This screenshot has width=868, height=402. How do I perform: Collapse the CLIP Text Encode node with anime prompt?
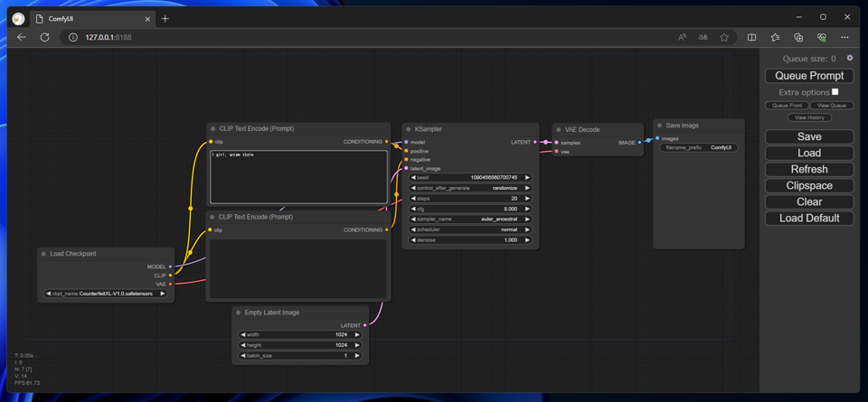(212, 129)
